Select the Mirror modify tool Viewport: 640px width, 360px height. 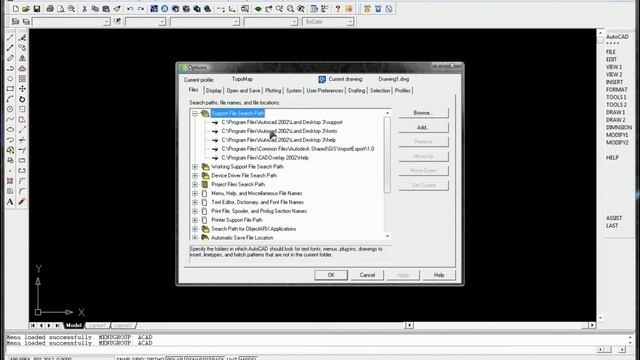coord(22,58)
